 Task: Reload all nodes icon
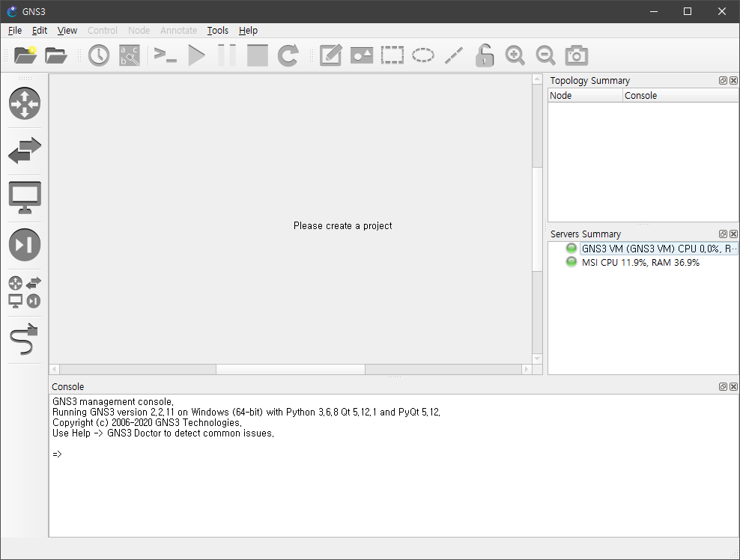[x=288, y=55]
